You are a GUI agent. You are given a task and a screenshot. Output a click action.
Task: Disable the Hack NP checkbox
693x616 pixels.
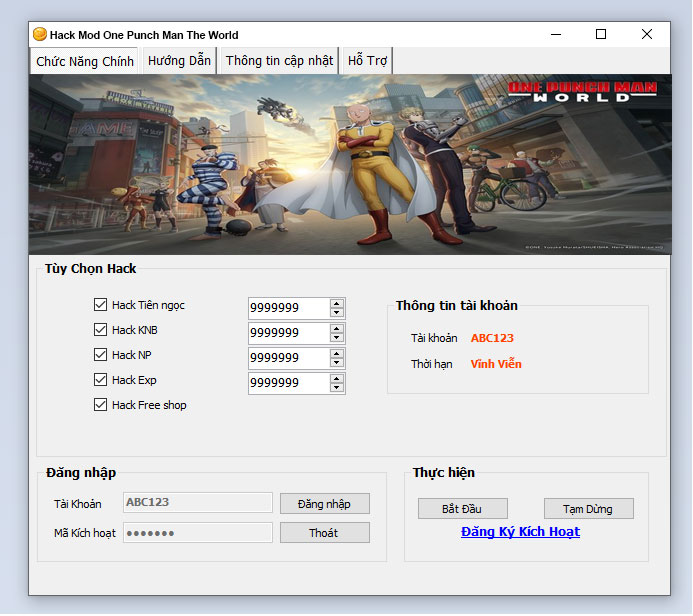click(100, 354)
